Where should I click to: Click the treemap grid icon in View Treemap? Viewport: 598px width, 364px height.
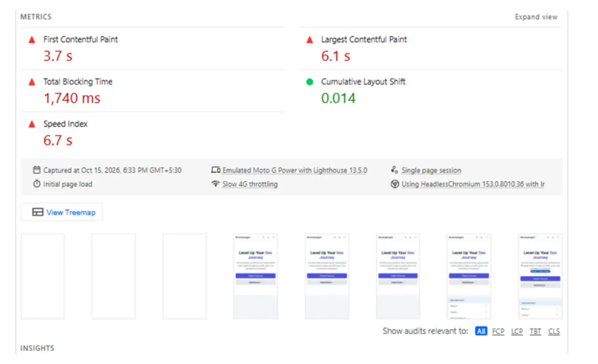tap(38, 212)
